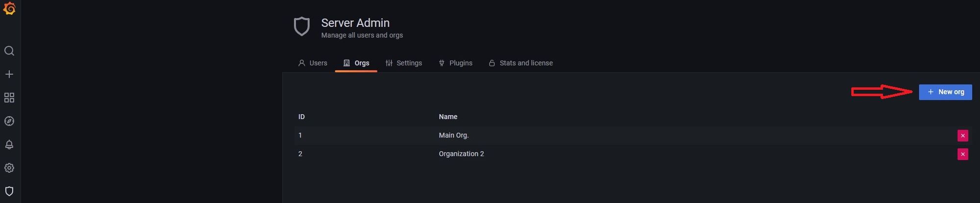Click the large shield icon beside Server Admin
Image resolution: width=980 pixels, height=203 pixels.
point(301,26)
